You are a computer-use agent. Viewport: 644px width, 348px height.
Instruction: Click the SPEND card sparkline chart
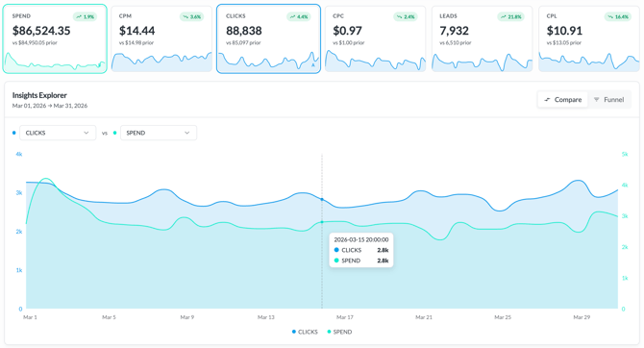(x=55, y=62)
